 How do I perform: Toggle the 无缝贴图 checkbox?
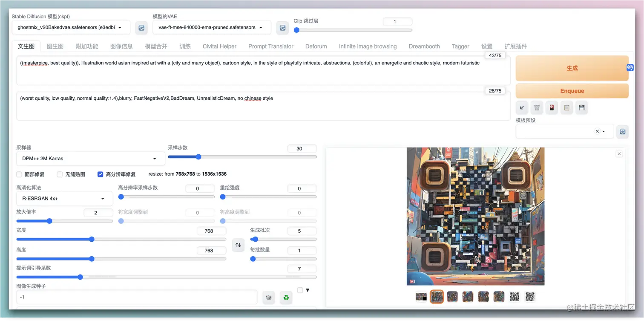click(x=60, y=174)
